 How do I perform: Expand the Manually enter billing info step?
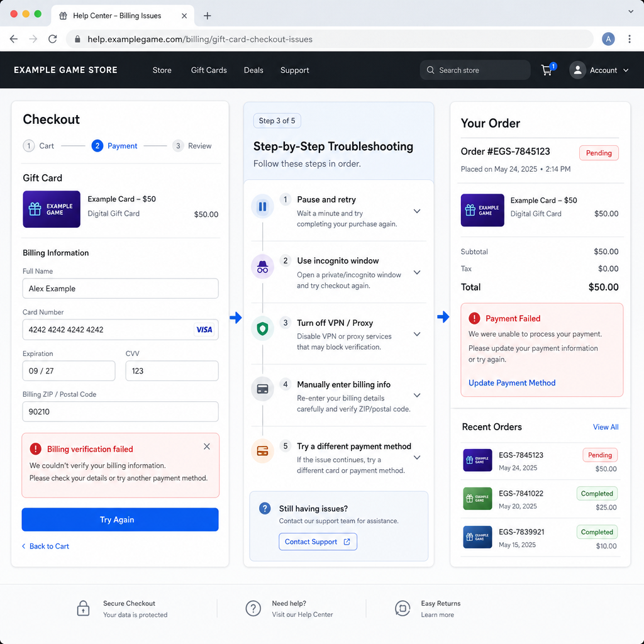[x=417, y=395]
